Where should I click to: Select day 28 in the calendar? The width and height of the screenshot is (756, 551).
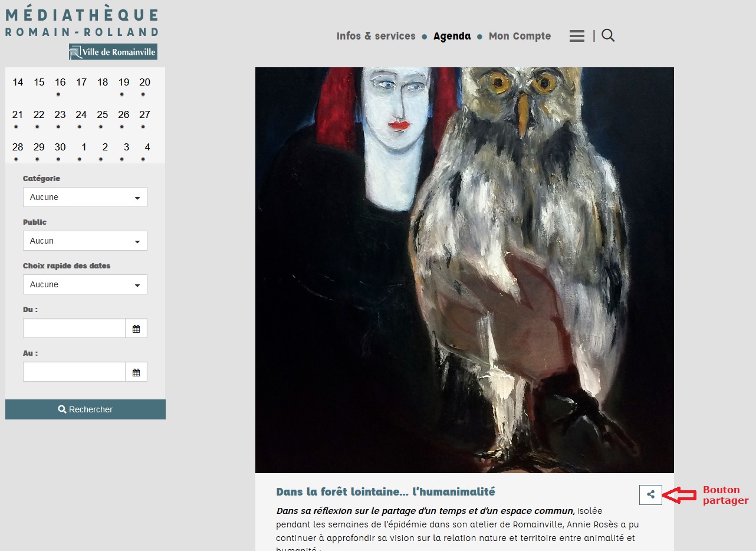tap(18, 147)
